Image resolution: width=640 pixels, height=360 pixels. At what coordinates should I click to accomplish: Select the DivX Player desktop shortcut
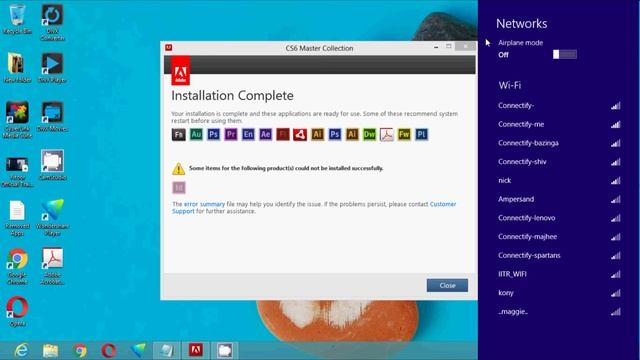pyautogui.click(x=52, y=68)
